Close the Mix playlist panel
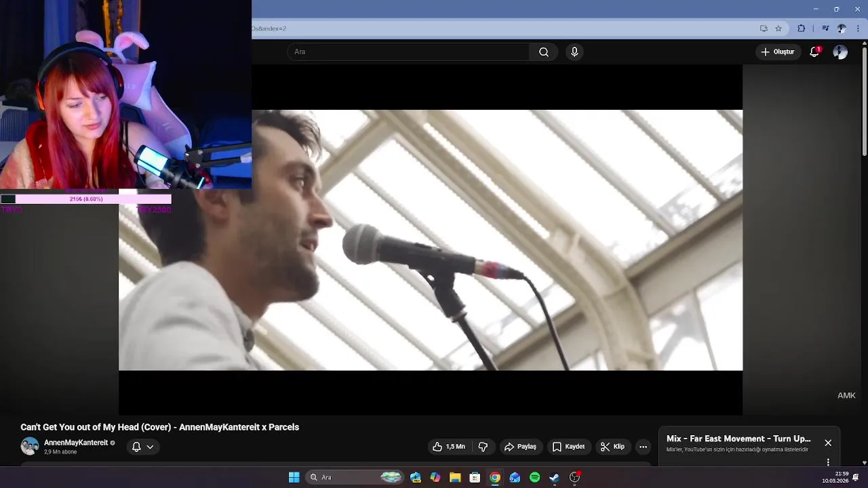This screenshot has width=868, height=488. (x=828, y=443)
